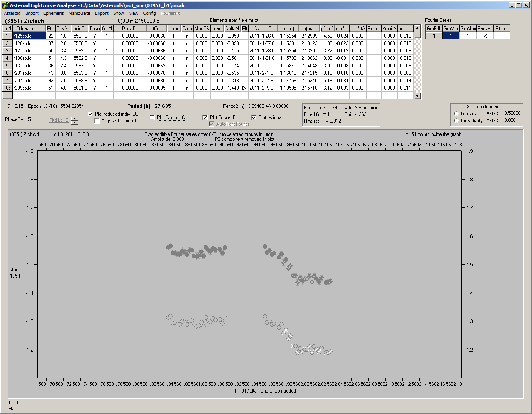The image size is (532, 414).
Task: Click row header 1 in lightcurve table
Action: pos(7,36)
